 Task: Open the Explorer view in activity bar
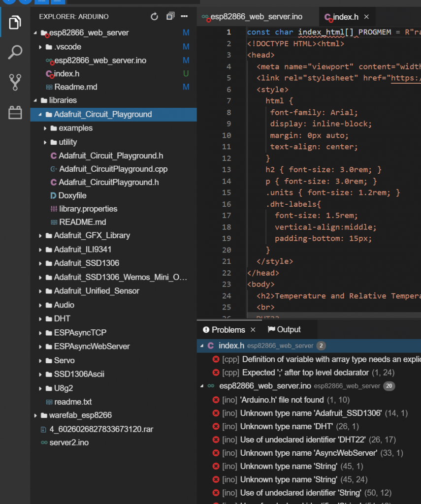15,22
